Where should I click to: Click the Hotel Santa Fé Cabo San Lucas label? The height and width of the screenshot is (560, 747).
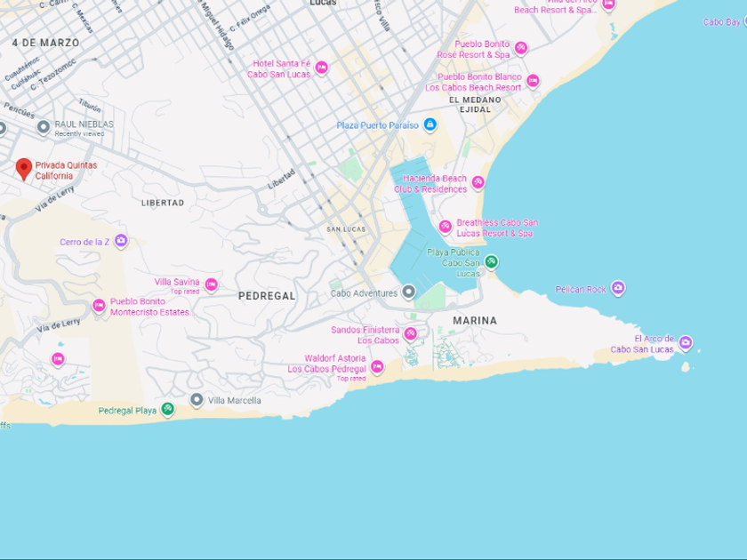point(278,69)
